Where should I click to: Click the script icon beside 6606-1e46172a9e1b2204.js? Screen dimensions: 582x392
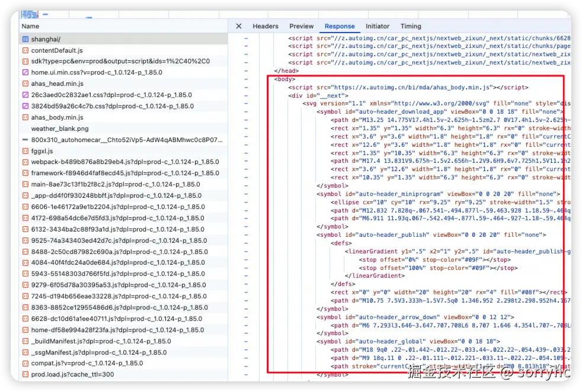tap(25, 207)
